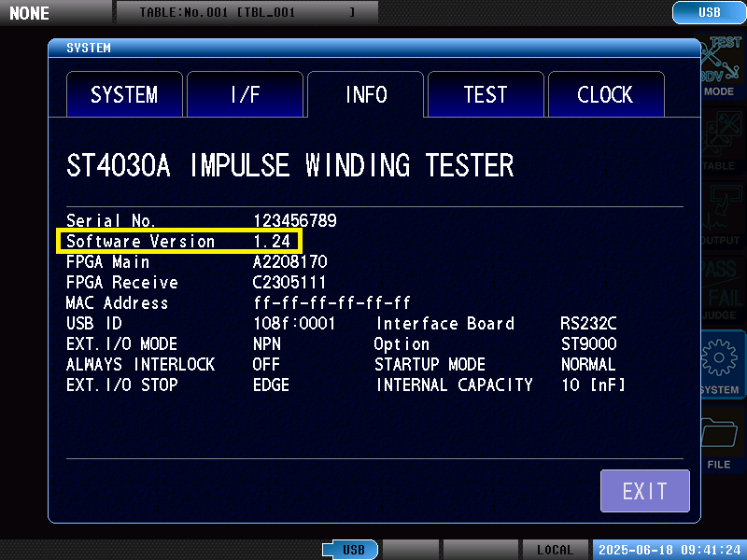747x560 pixels.
Task: Click the INTERNAL CAPACITY label
Action: tap(454, 385)
